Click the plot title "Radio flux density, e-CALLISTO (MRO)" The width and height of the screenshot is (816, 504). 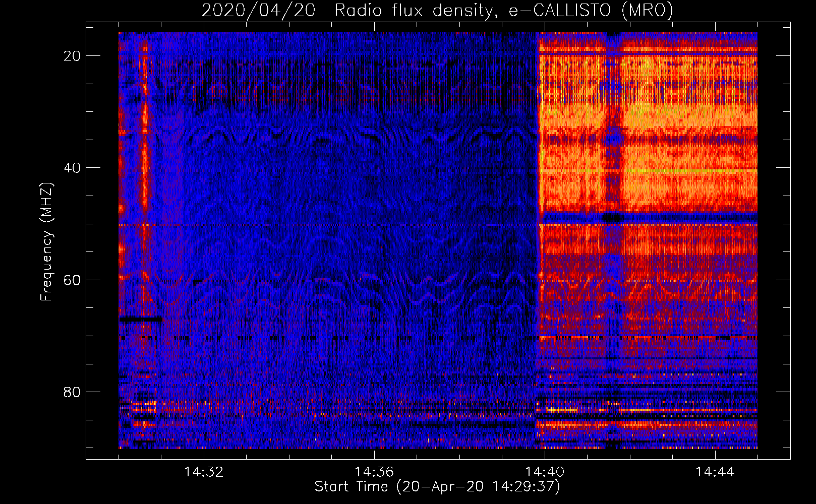[x=504, y=10]
